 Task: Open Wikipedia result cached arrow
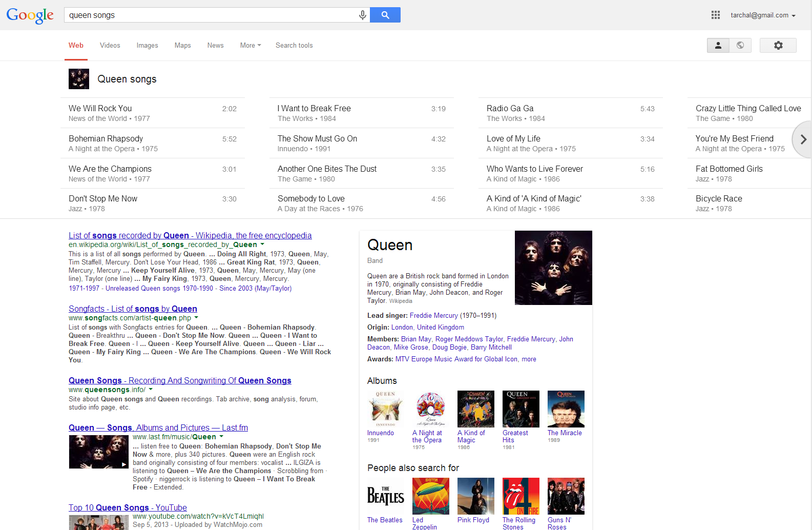pyautogui.click(x=262, y=244)
